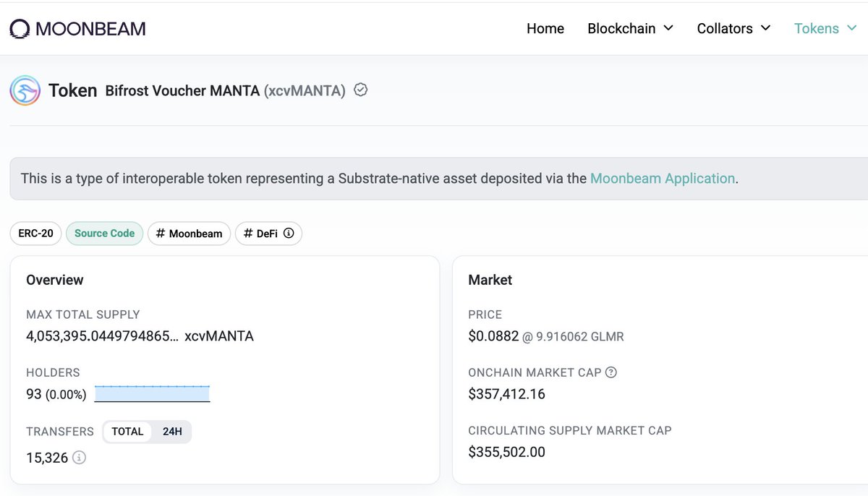Click the # Moonbeam tag

[x=190, y=234]
